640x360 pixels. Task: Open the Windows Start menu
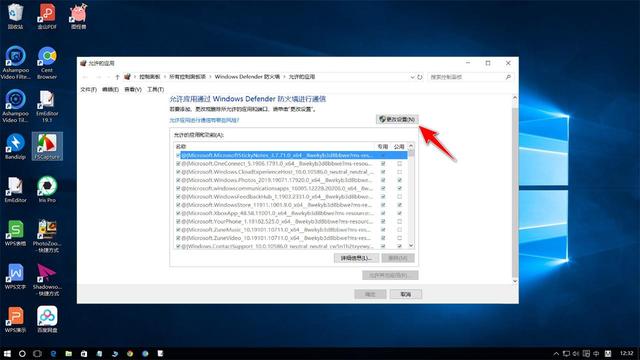7,353
